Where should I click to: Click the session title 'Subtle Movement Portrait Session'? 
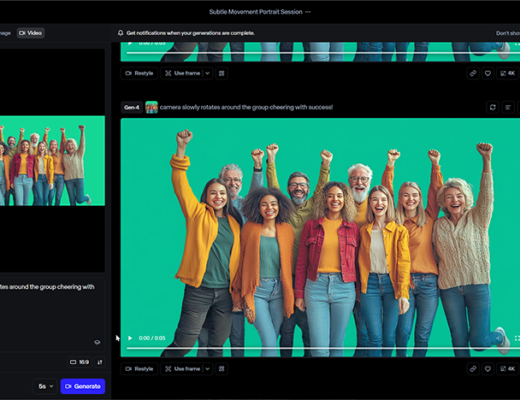click(256, 12)
